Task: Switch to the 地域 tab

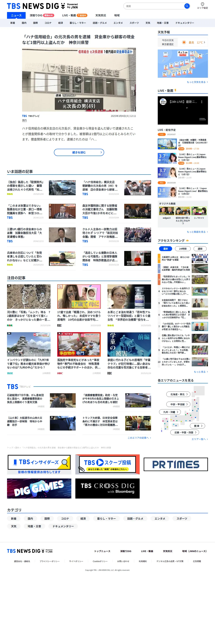Action: click(117, 15)
